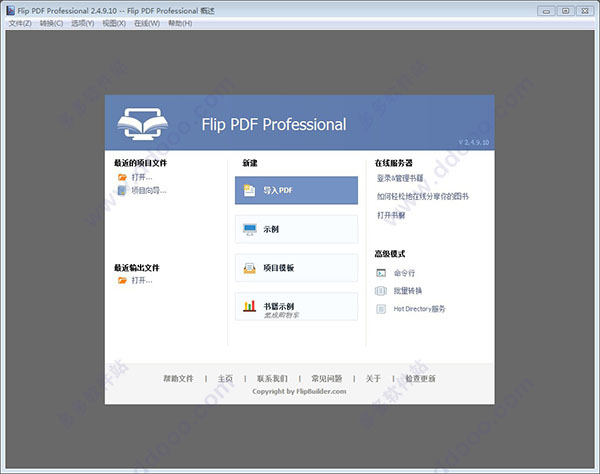Viewport: 600px width, 474px height.
Task: Click the 示例 button
Action: click(297, 229)
